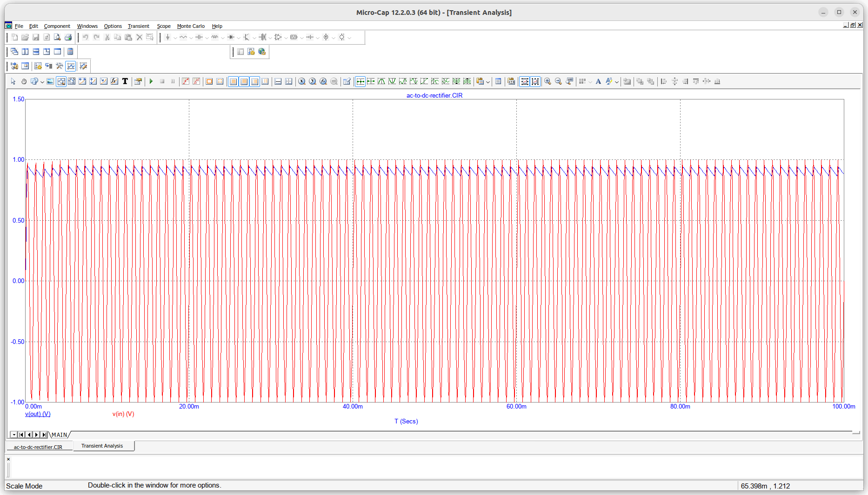
Task: Click the T (Secs) axis label
Action: pyautogui.click(x=406, y=422)
